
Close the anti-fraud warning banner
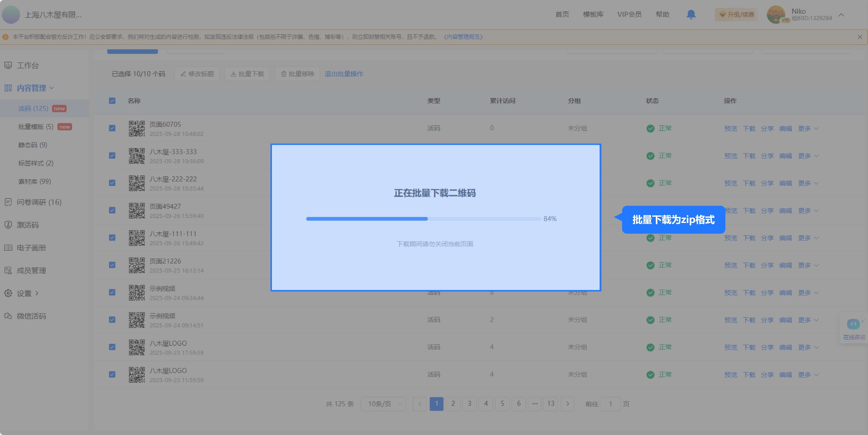[x=860, y=37]
